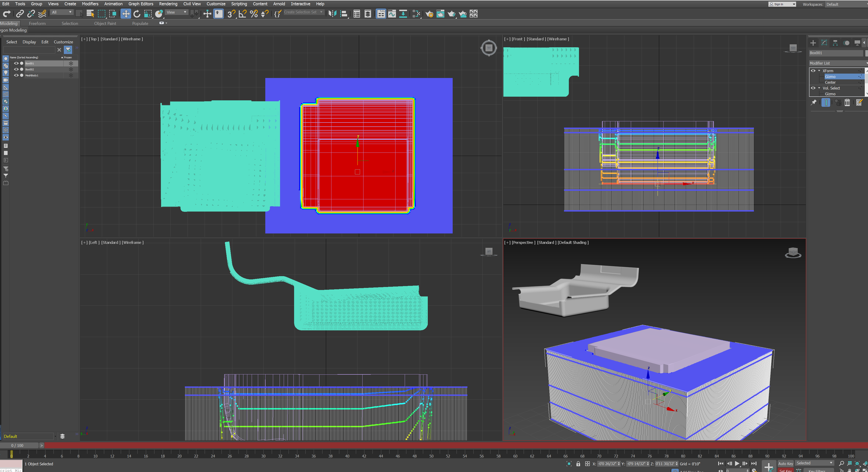Screen dimensions: 868x472
Task: Click Perspective viewport Default Shading label
Action: pos(573,242)
